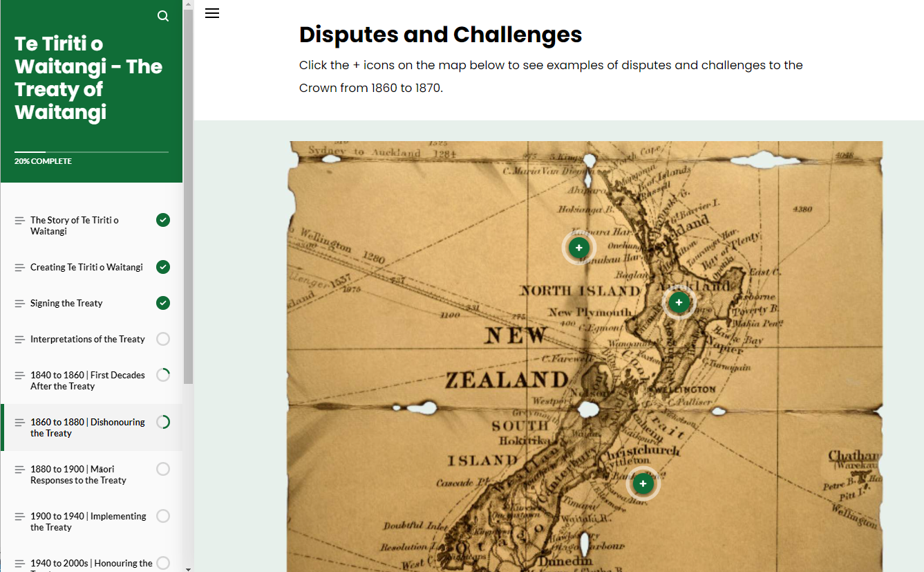The image size is (924, 572).
Task: Click completed checkmark for Story of Te Tiriti
Action: (x=163, y=220)
